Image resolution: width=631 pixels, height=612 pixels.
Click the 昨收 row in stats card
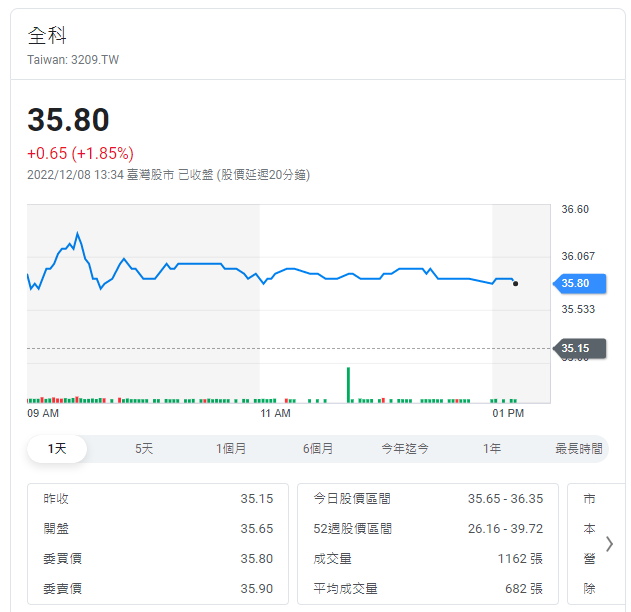pyautogui.click(x=157, y=498)
